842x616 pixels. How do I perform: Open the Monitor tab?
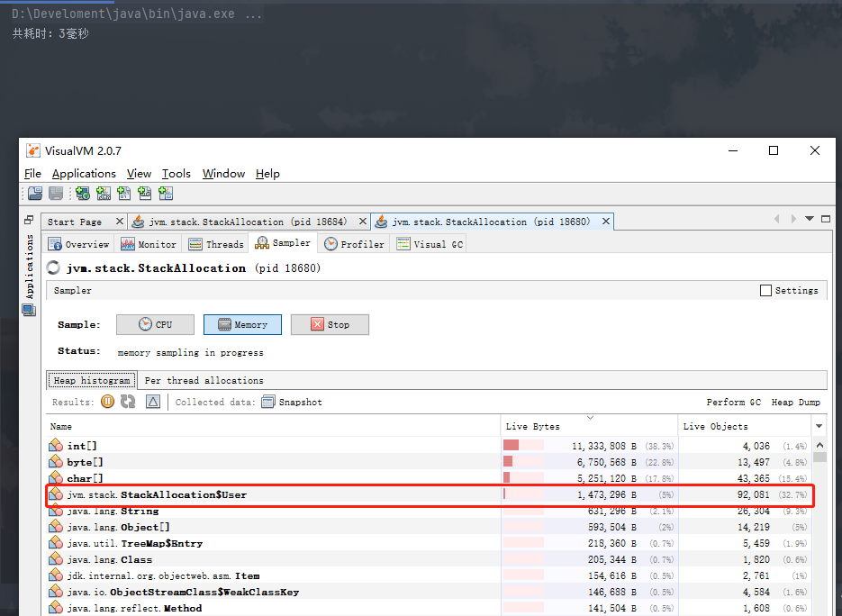149,244
